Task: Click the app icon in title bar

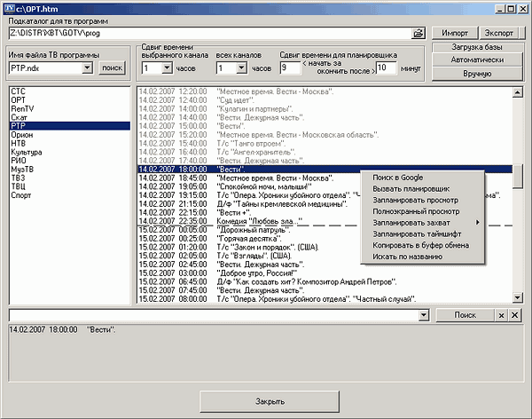Action: click(x=8, y=7)
